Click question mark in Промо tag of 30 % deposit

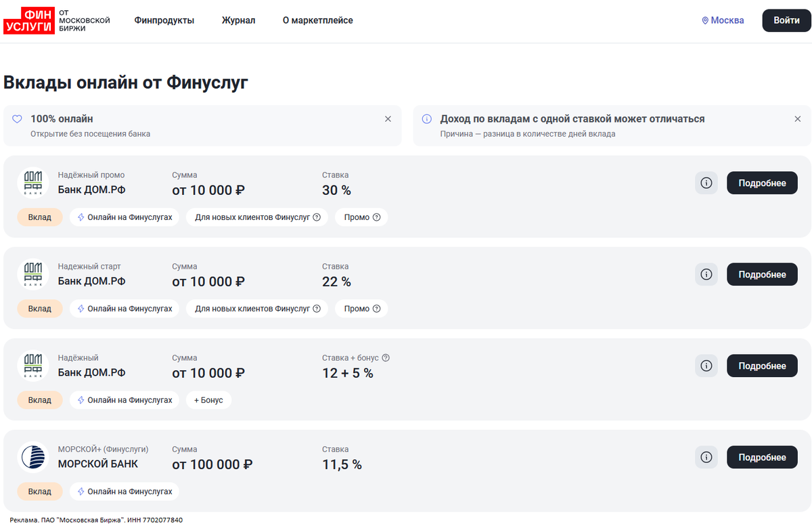[376, 217]
